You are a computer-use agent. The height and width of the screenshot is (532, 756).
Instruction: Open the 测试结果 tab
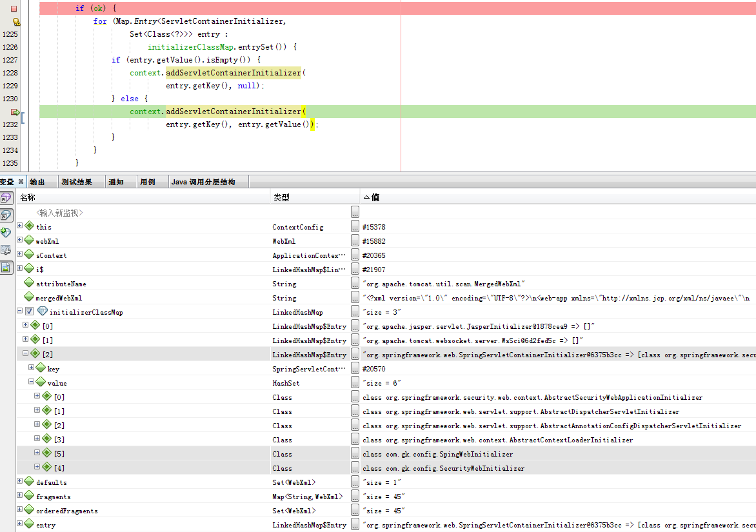77,182
